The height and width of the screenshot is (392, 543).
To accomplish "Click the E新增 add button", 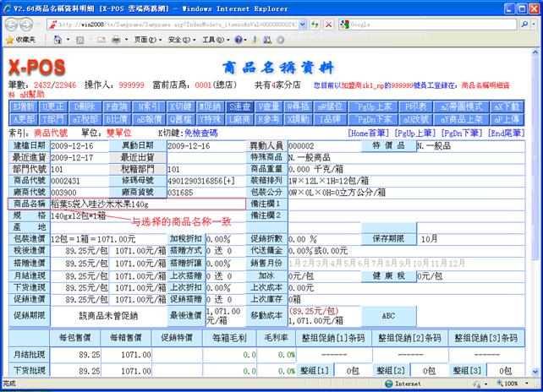I will (x=24, y=107).
